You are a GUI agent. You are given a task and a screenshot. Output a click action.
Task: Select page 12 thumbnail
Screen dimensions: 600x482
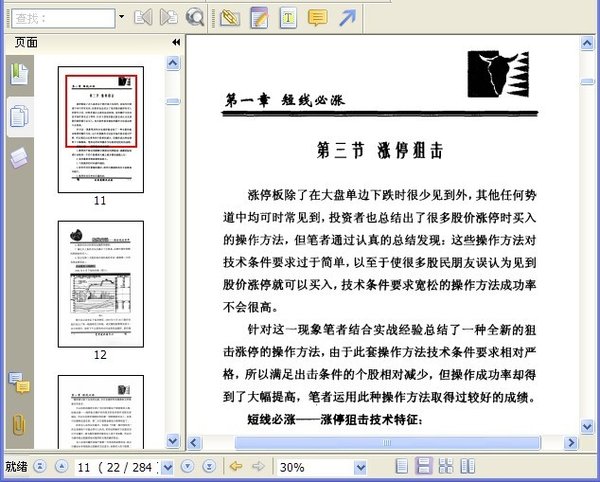click(x=101, y=284)
